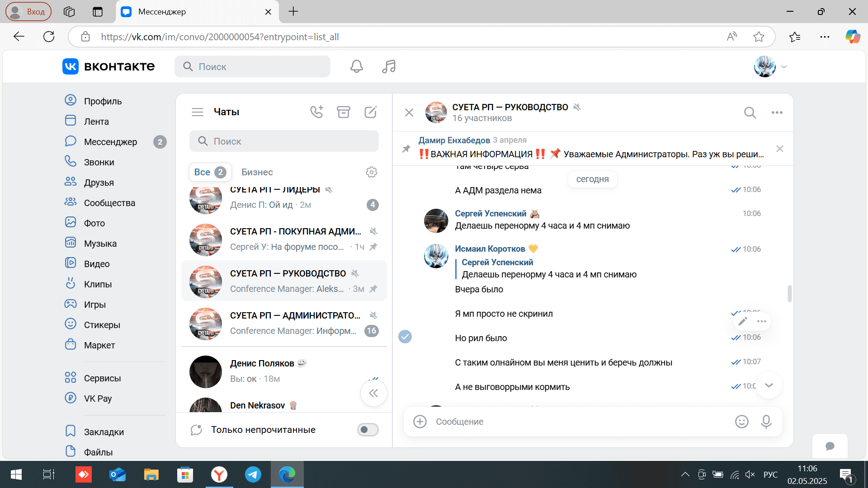Search within СУЕТА РП — РУКОВОДСТВО conversation
The height and width of the screenshot is (488, 868).
pos(750,113)
